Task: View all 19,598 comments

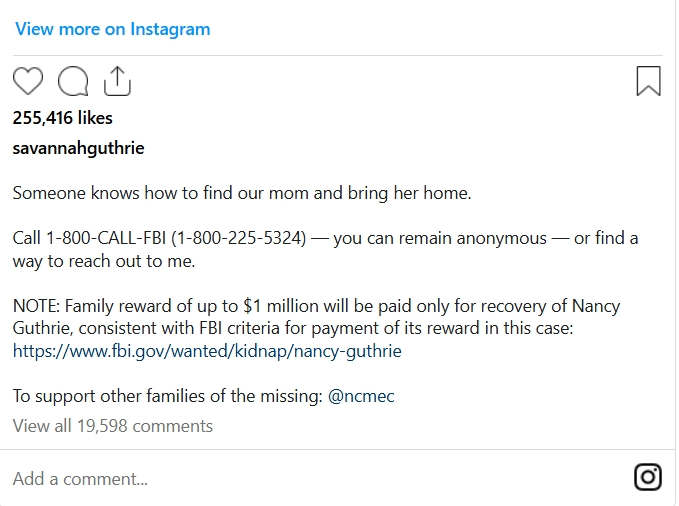Action: click(x=112, y=426)
